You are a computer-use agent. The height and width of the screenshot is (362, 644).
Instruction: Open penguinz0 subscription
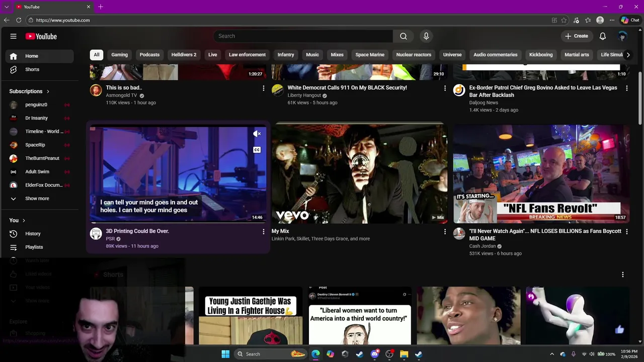(39, 105)
